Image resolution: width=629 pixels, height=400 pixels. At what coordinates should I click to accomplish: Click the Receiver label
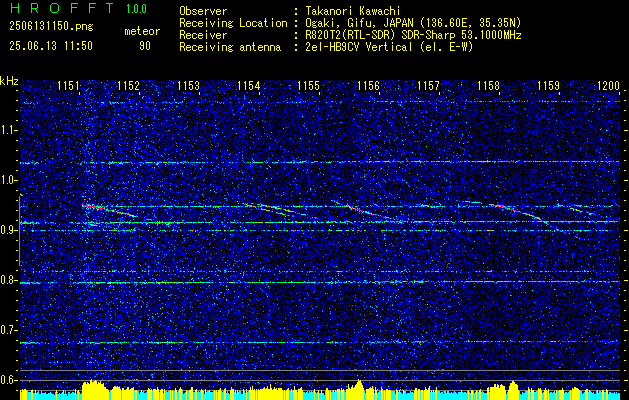(x=203, y=35)
